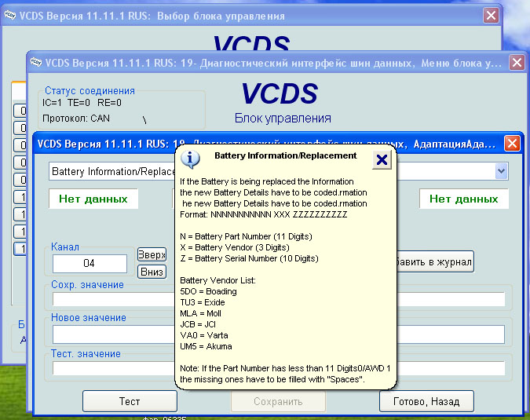Viewport: 530px width, 420px height.
Task: Close the Адаптация window
Action: point(512,144)
